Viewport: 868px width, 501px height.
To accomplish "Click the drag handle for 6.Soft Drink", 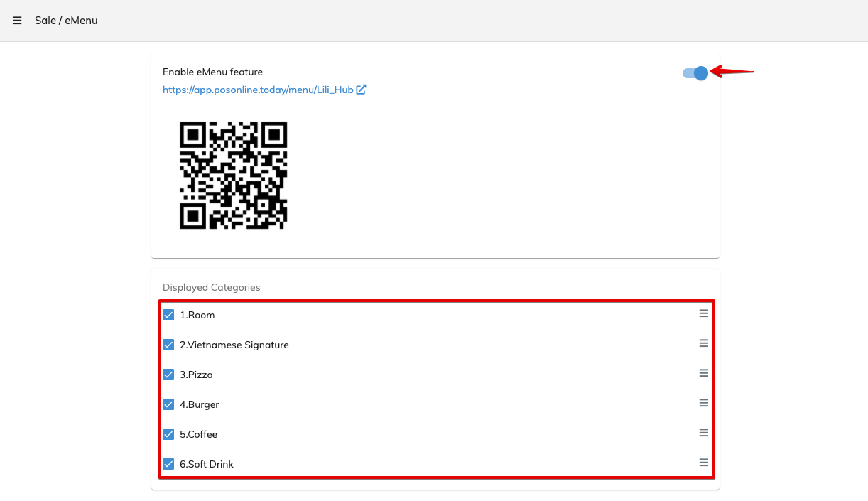I will click(704, 463).
